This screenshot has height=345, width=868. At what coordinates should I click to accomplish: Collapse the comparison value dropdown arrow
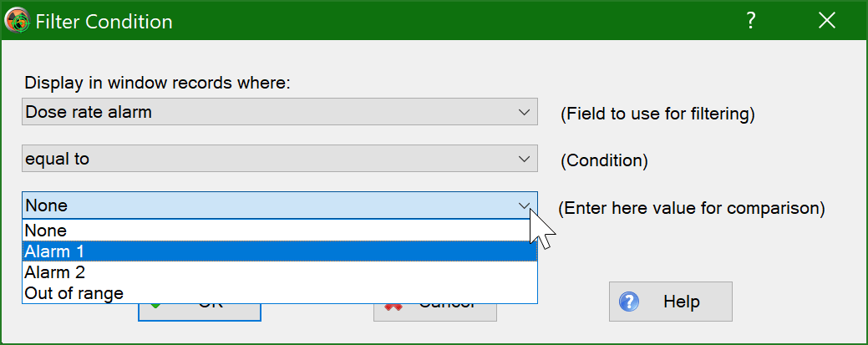click(x=524, y=206)
